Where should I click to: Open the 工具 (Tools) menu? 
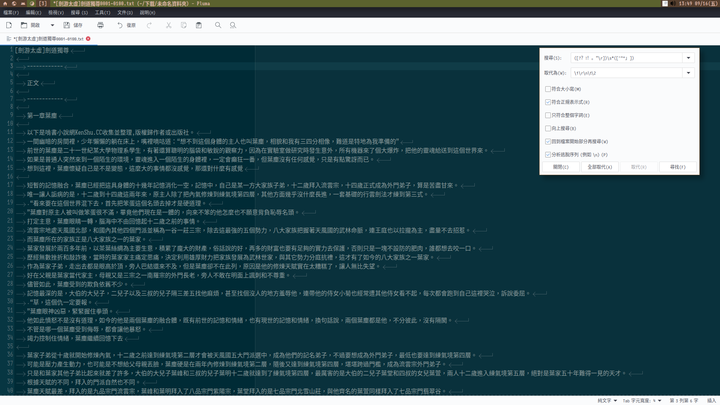click(102, 12)
